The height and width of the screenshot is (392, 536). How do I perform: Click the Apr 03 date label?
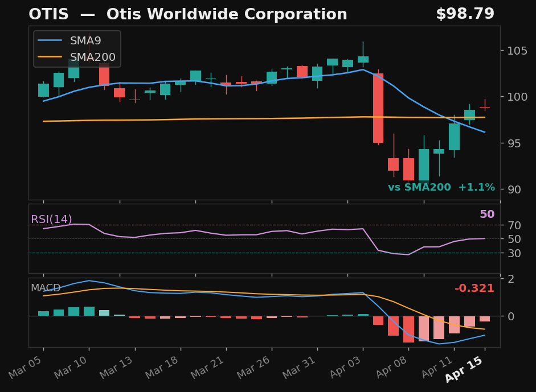pos(346,368)
